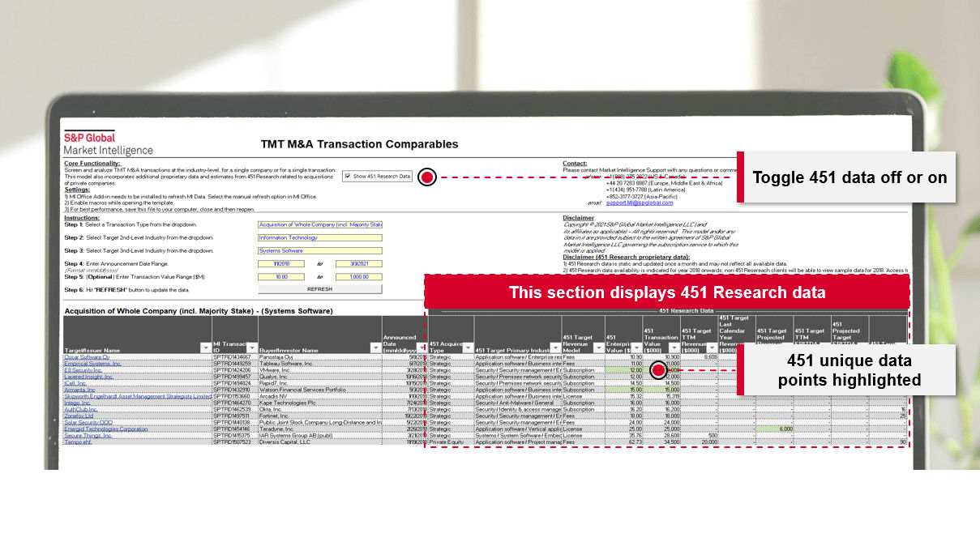
Task: Toggle the Show 451 Research Data checkbox
Action: click(347, 176)
